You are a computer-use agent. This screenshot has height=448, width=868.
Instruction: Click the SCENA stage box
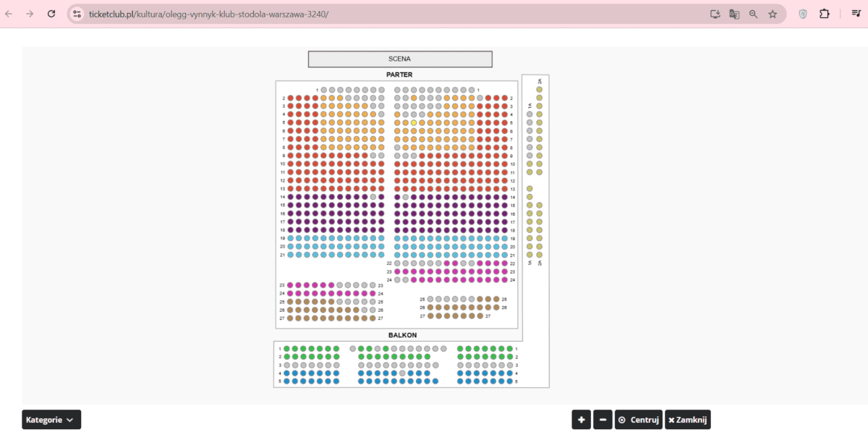pos(399,59)
